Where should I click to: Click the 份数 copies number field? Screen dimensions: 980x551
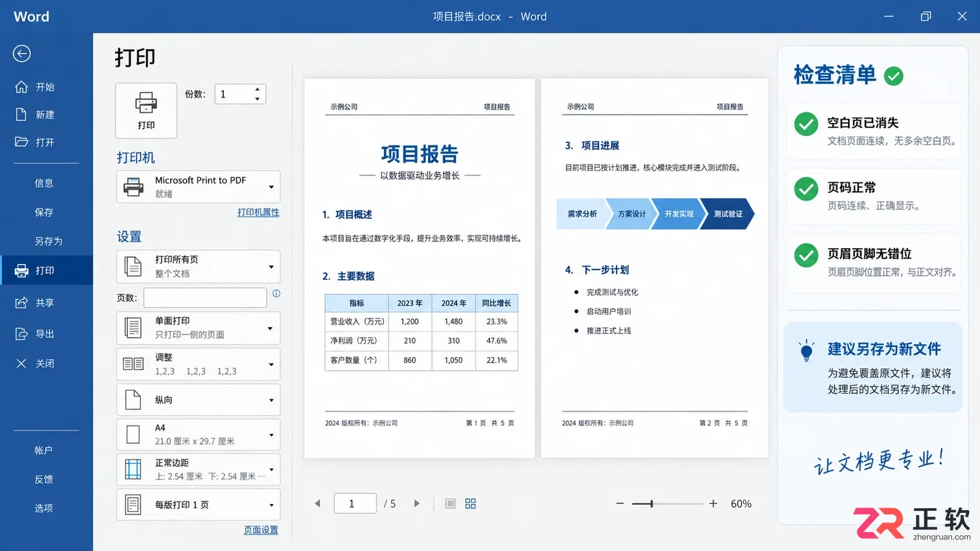233,95
